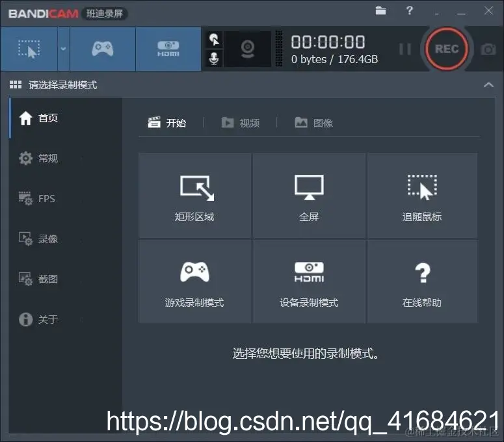Screen dimensions: 504x442
Task: Switch to the 图像 tab
Action: (314, 123)
